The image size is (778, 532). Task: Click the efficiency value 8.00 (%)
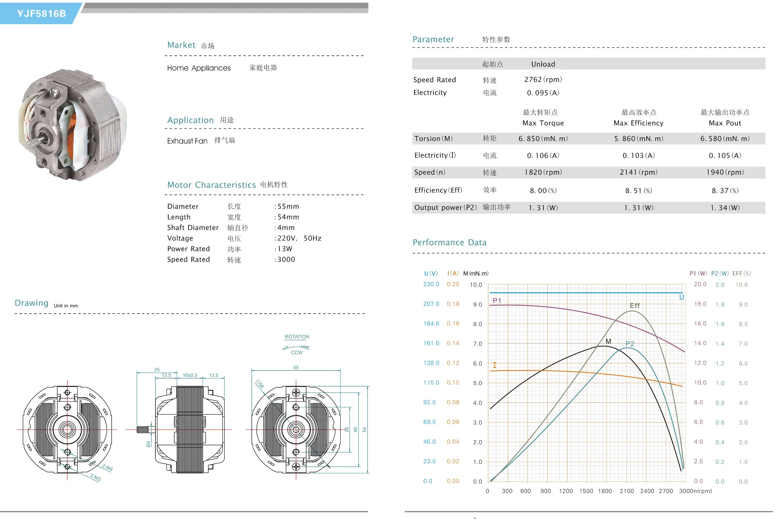[543, 191]
